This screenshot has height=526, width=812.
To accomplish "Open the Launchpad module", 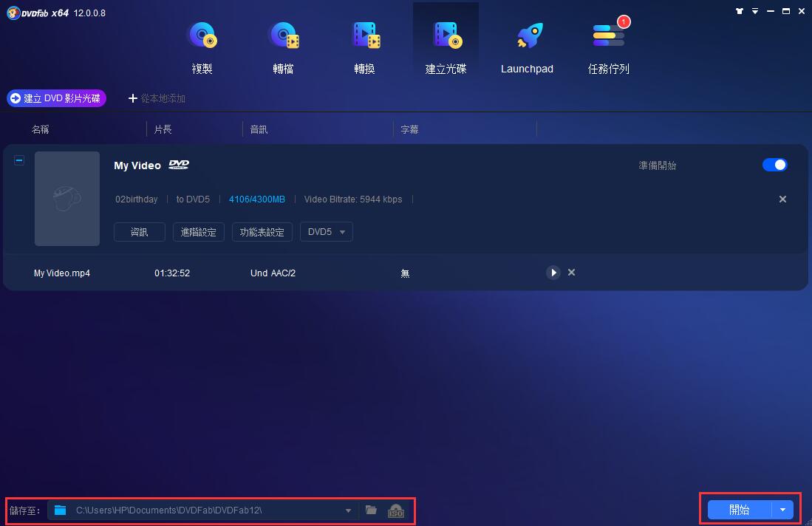I will pos(528,47).
